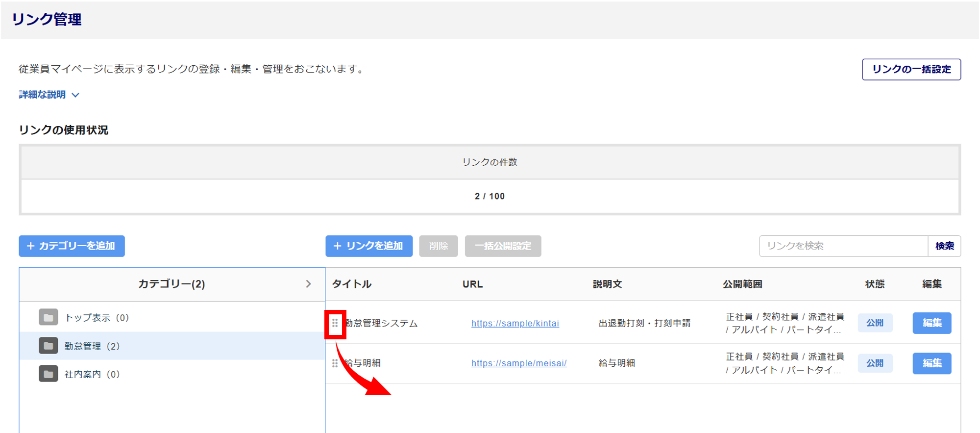Click the 一括公開設定 button
This screenshot has width=980, height=433.
(x=503, y=246)
